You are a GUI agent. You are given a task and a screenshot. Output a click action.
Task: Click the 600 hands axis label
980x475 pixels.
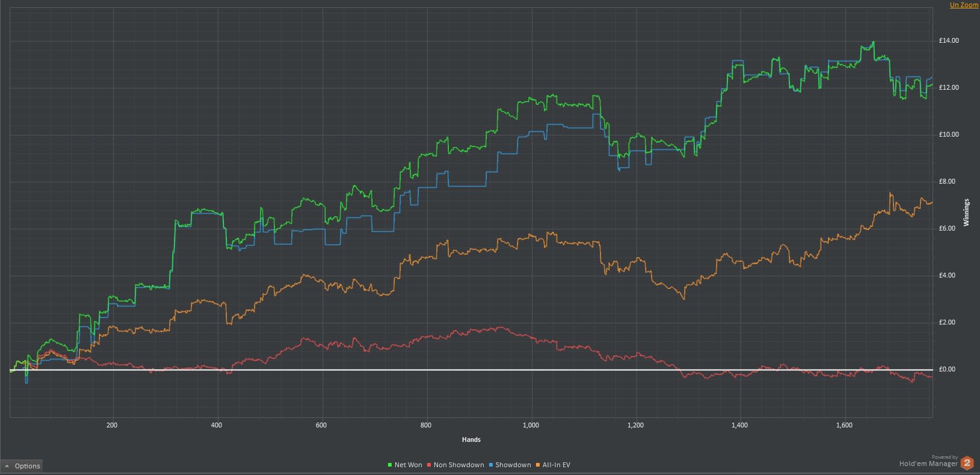(x=321, y=426)
